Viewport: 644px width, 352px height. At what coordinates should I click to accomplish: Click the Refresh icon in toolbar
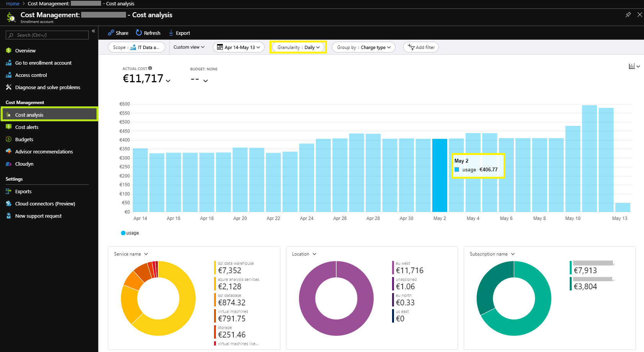139,33
